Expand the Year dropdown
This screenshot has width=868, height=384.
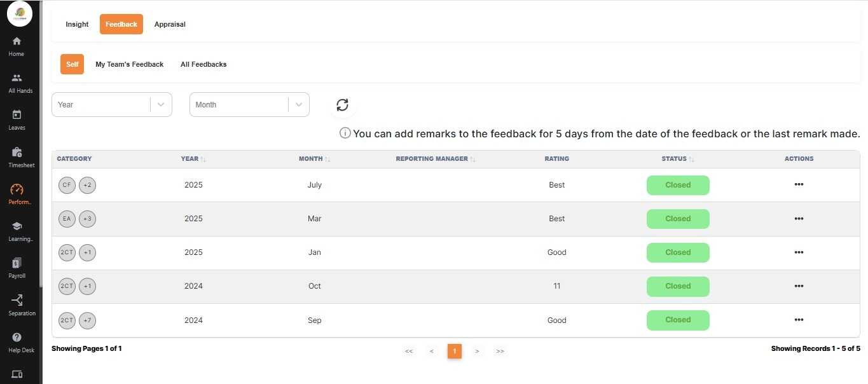161,105
